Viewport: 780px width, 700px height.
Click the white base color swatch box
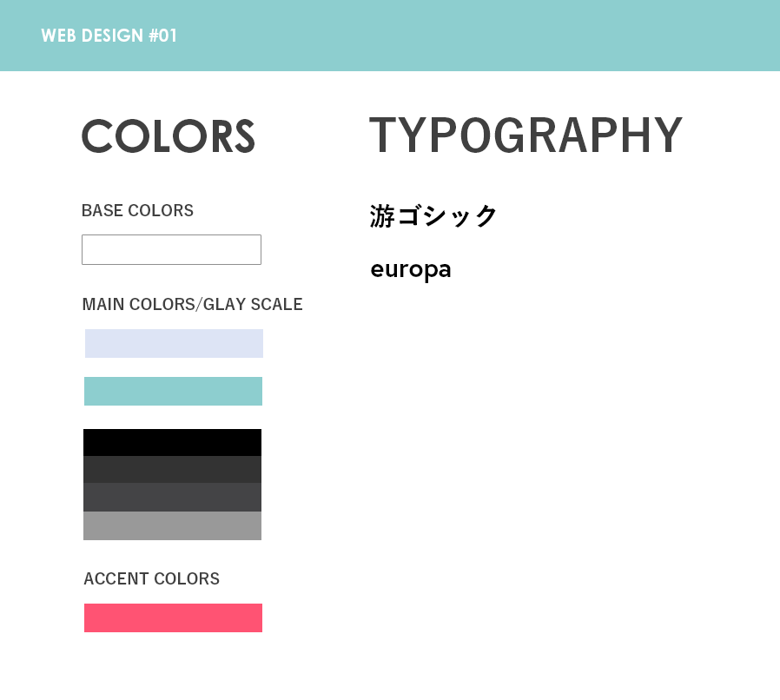(171, 249)
